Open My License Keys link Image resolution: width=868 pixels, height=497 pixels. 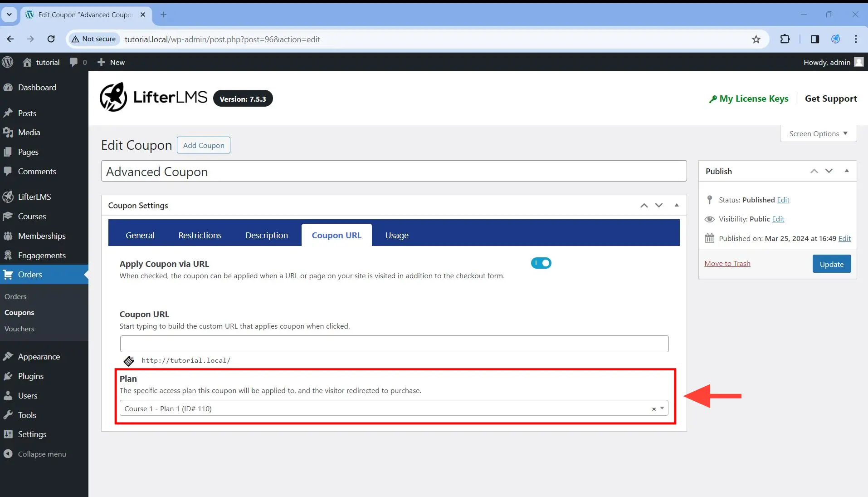click(x=749, y=98)
